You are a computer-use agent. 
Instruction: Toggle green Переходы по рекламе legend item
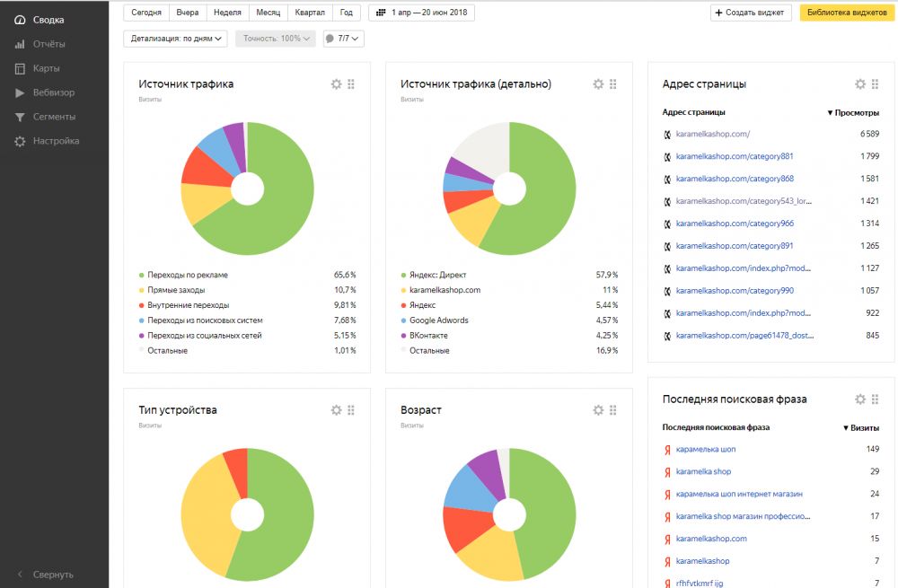coord(183,275)
